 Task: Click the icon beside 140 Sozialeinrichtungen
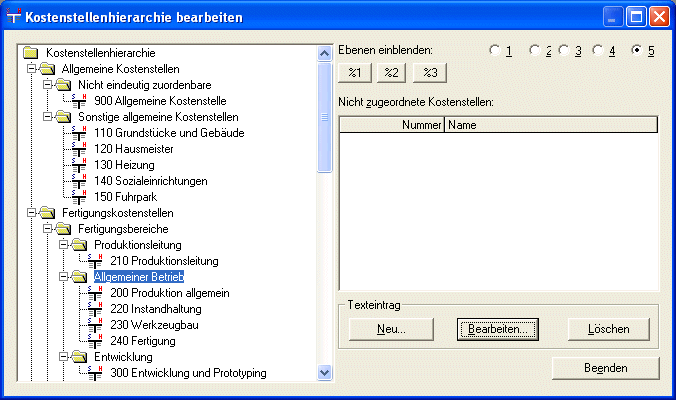click(x=79, y=181)
